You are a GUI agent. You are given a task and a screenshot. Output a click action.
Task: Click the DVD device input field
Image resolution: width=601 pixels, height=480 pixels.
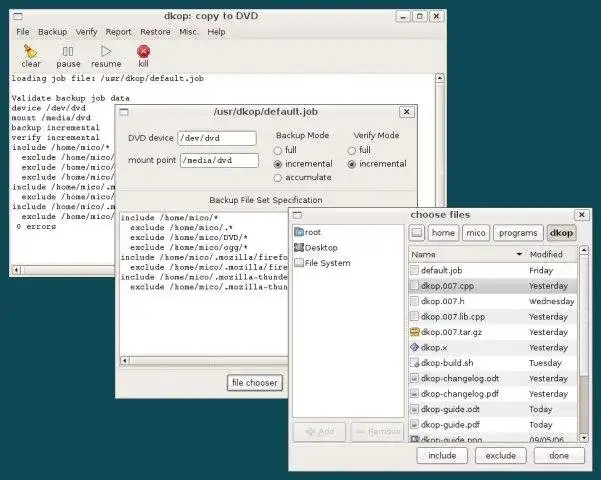coord(217,138)
